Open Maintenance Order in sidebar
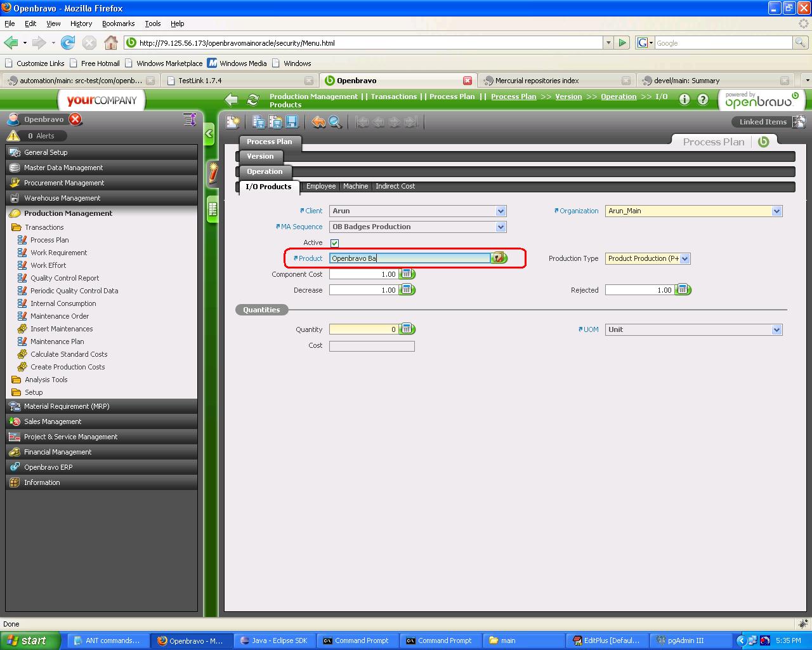Image resolution: width=812 pixels, height=650 pixels. [x=60, y=316]
